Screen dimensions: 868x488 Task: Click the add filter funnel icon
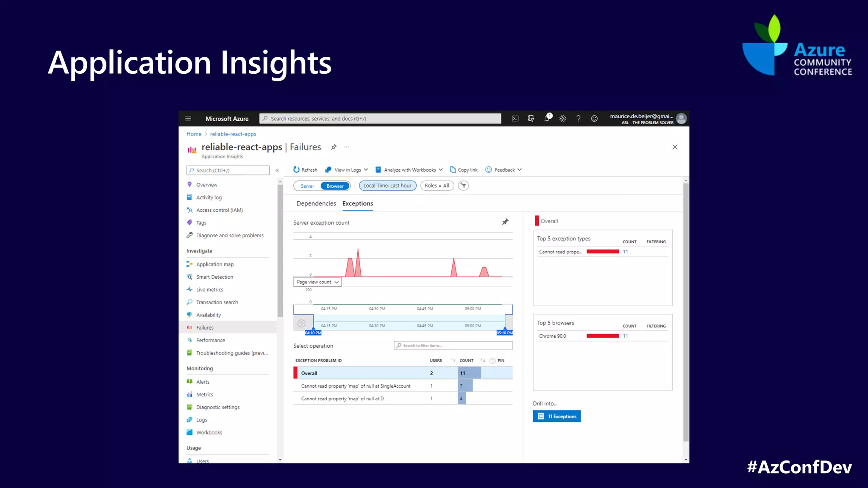pos(464,186)
